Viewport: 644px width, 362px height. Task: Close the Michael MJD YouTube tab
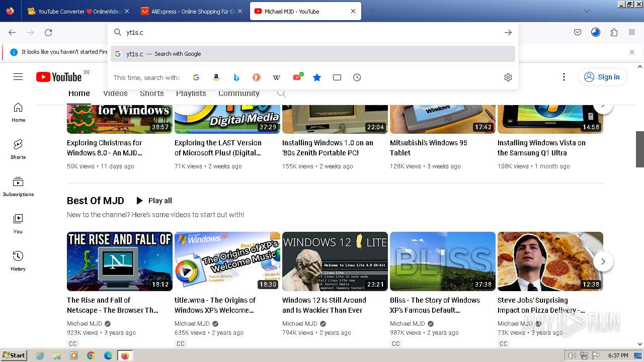tap(353, 11)
